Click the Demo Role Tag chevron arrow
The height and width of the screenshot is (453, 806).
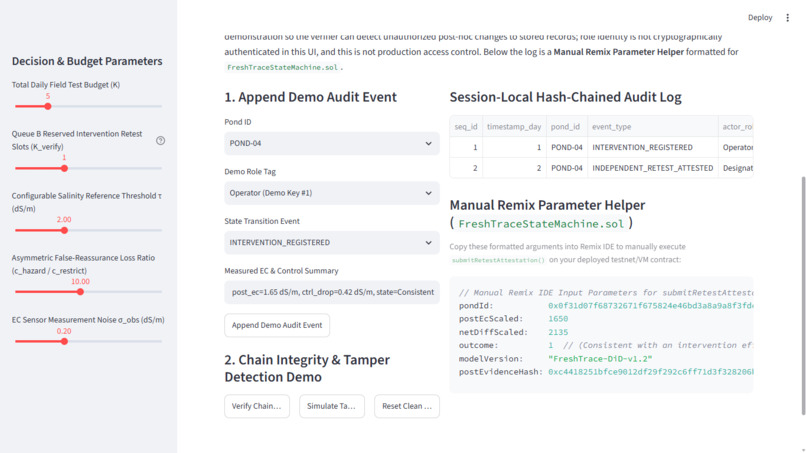tap(428, 193)
